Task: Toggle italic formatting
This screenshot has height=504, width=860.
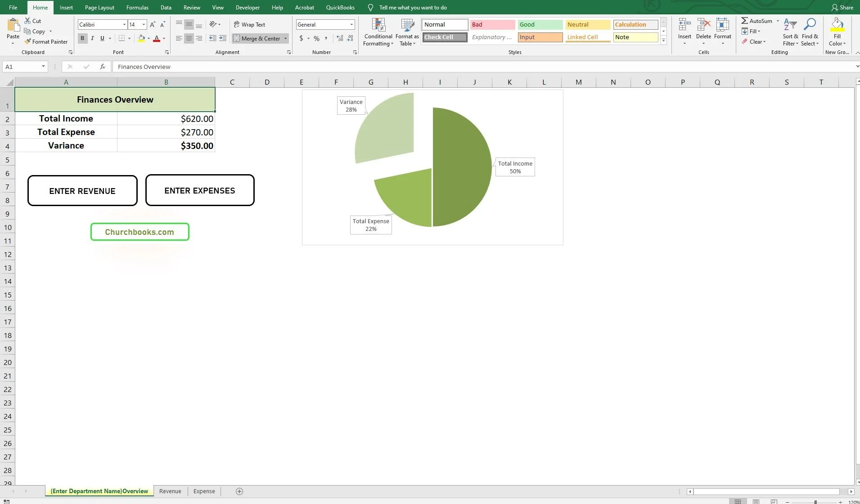Action: 92,38
